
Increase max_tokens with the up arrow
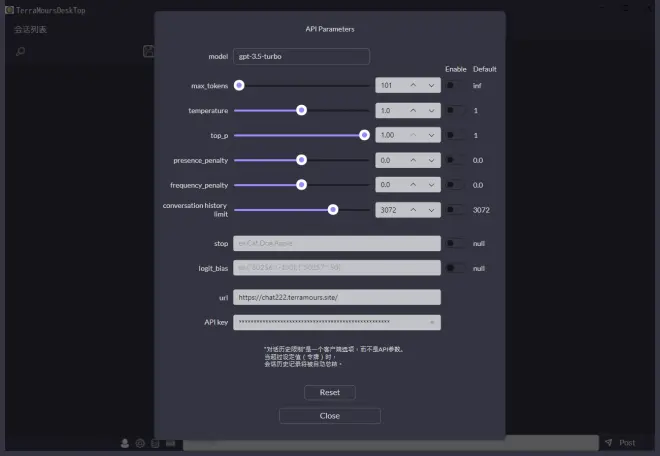point(412,85)
